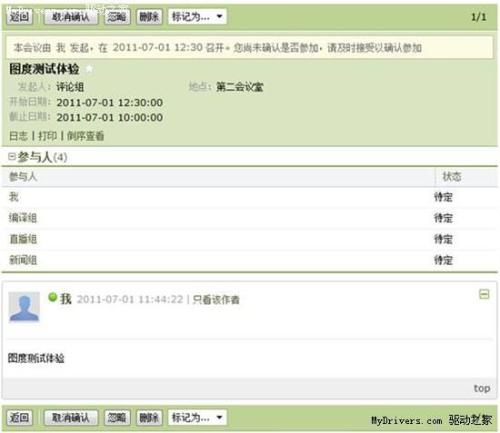Open bottom 标记为... dropdown

(x=197, y=417)
